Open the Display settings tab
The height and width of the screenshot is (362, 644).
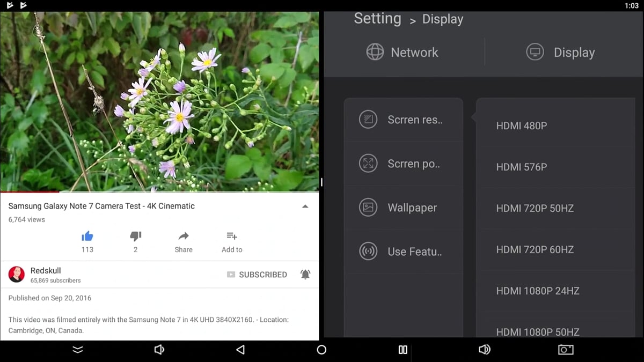(x=561, y=52)
